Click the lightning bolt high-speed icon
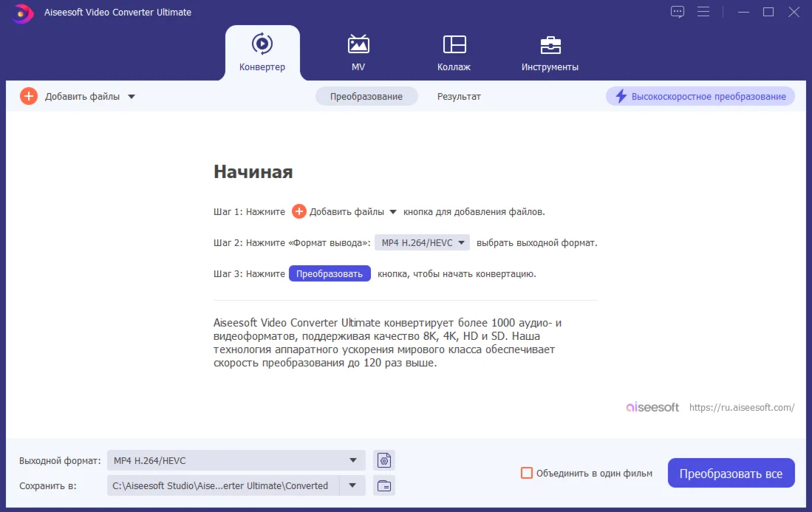The width and height of the screenshot is (812, 512). pos(621,97)
